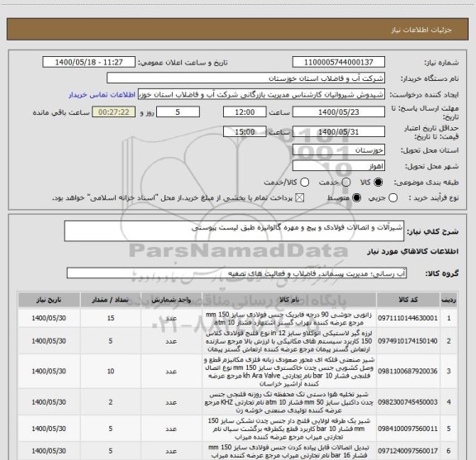This screenshot has height=460, width=476.
Task: Toggle the اسناد خزانه اسلامی payment checkbox
Action: coord(300,198)
